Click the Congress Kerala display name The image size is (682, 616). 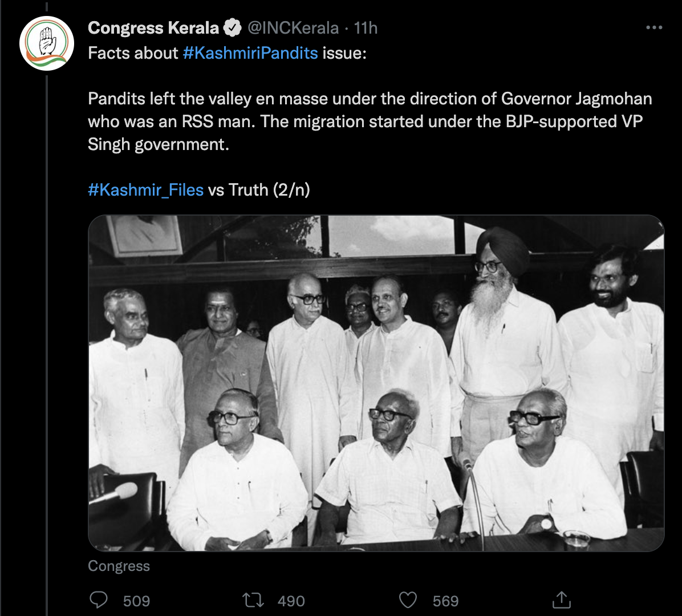pos(153,27)
